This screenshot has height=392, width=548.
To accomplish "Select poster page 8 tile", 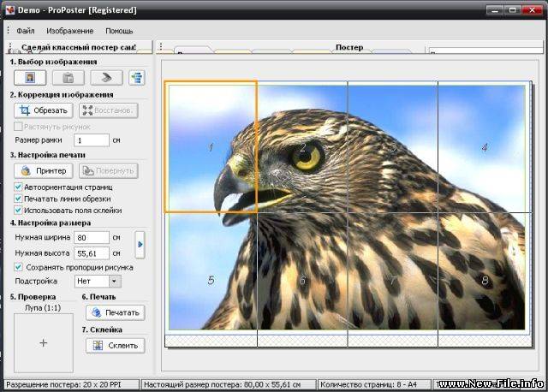I will click(485, 280).
